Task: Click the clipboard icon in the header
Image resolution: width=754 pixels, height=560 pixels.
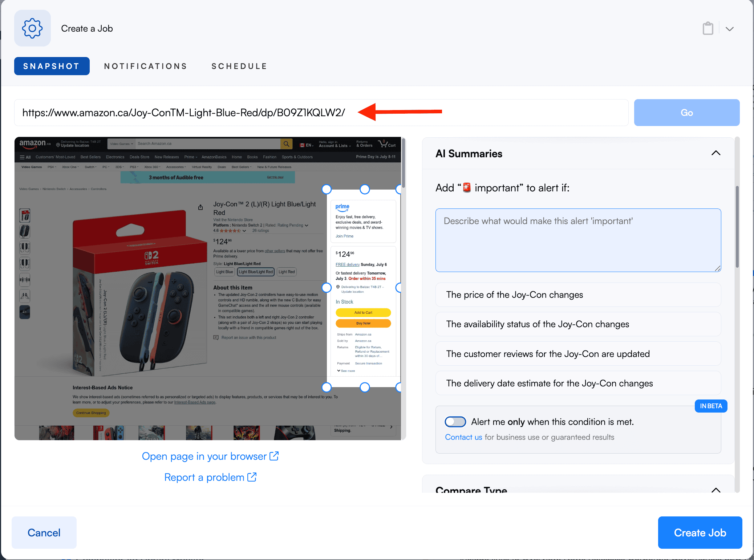Action: click(x=708, y=28)
